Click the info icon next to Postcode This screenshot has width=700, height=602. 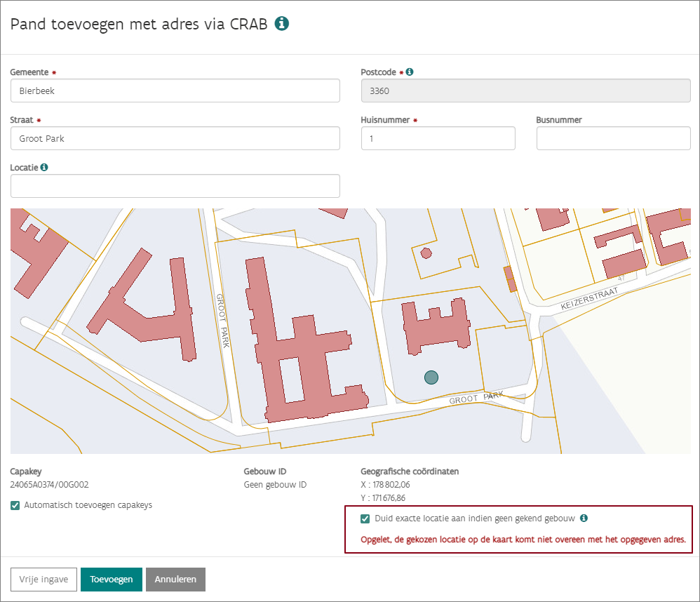410,72
